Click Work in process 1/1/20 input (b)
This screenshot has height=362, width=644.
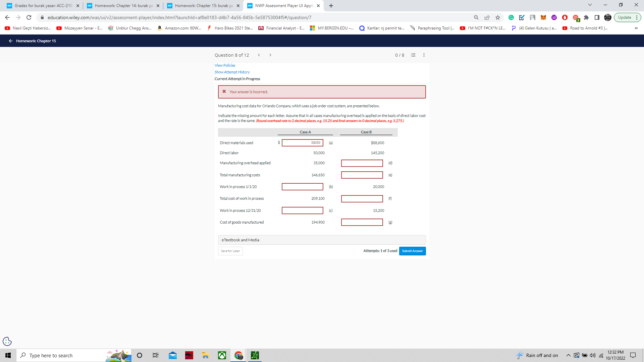(302, 187)
